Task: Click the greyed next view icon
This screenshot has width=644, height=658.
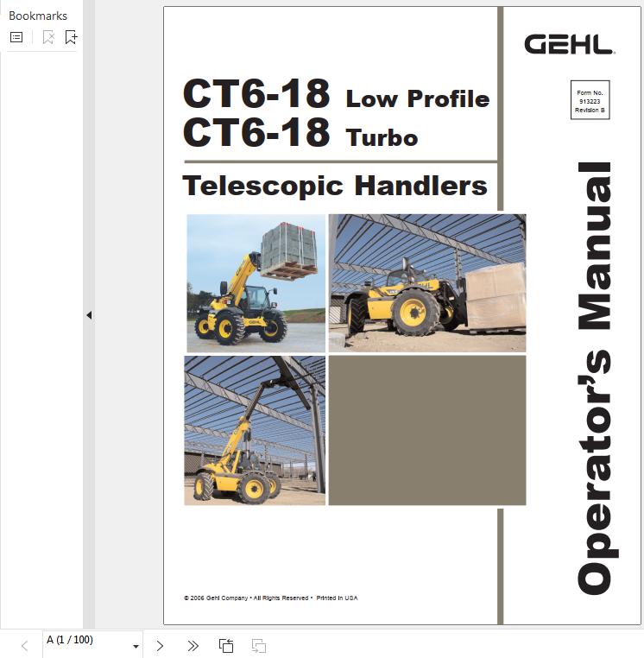Action: point(259,646)
